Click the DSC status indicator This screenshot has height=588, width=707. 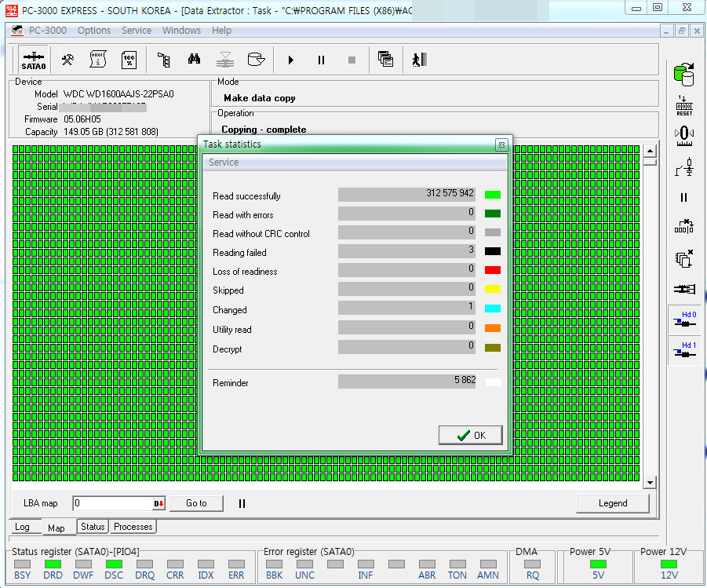[x=114, y=564]
